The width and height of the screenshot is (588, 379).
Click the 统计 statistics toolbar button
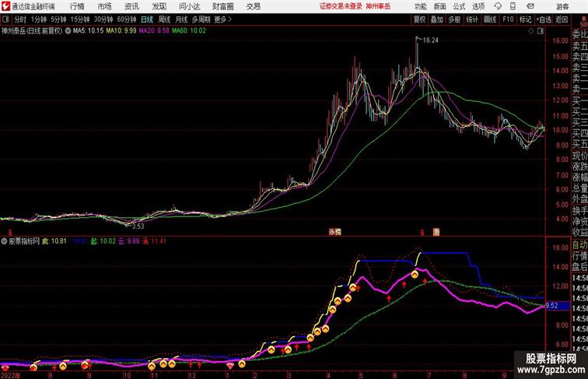(x=472, y=19)
